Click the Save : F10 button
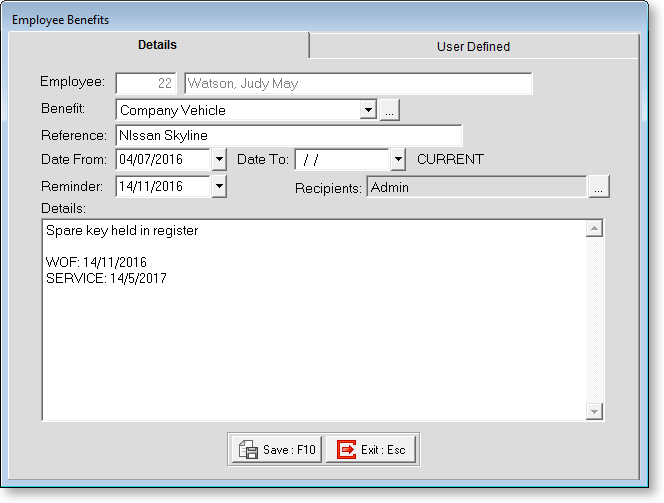The image size is (664, 503). point(277,450)
